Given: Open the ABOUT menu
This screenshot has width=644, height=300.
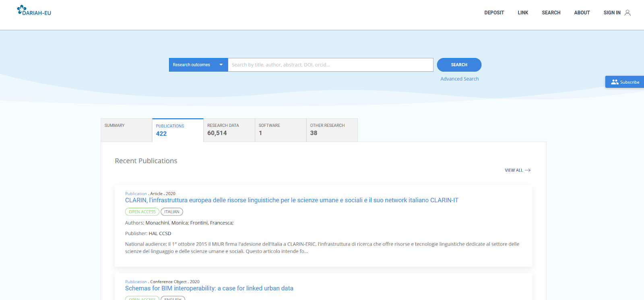Looking at the screenshot, I should coord(582,13).
